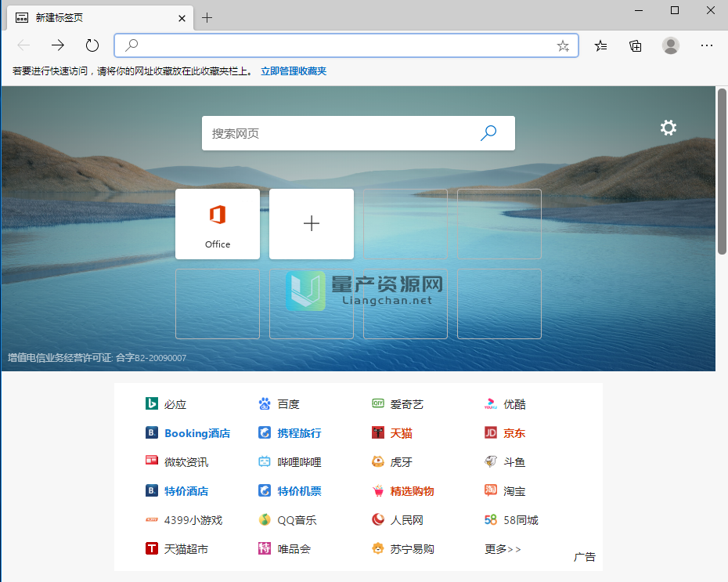Maximize the browser window
The image size is (728, 582).
[675, 10]
